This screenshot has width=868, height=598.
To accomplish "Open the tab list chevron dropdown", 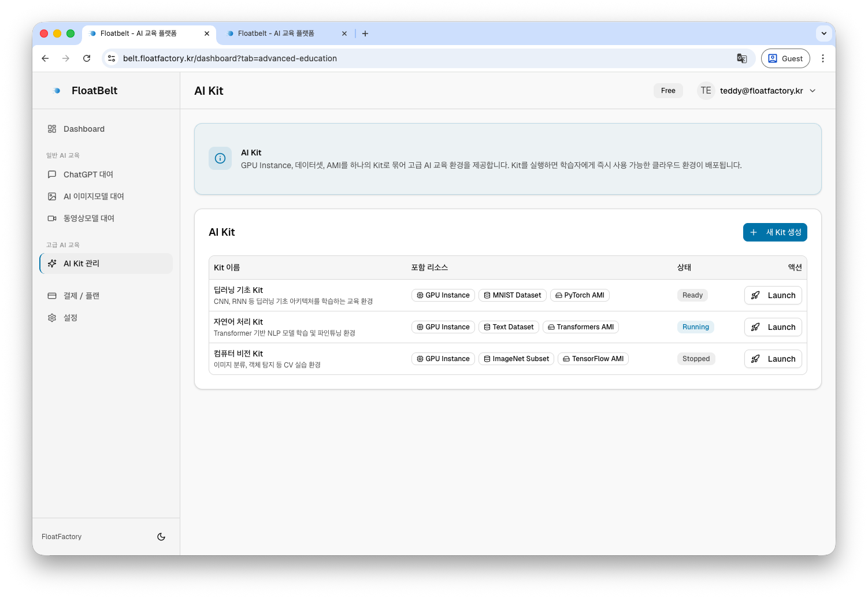I will point(824,34).
